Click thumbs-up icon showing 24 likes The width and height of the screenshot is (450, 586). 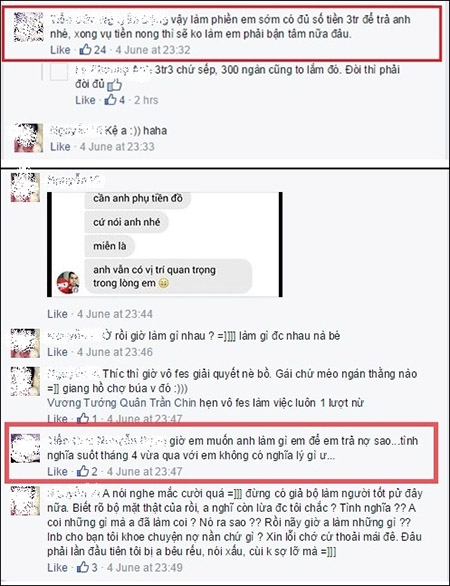click(x=86, y=49)
